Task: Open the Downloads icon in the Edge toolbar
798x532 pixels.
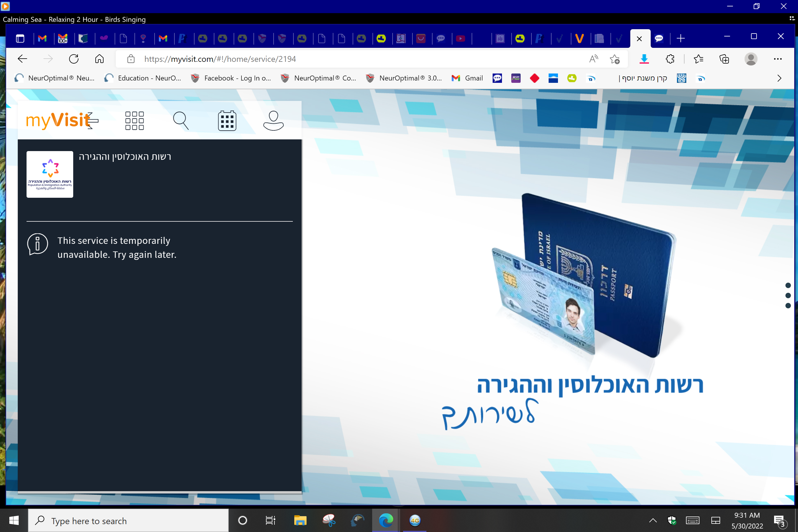Action: tap(644, 59)
